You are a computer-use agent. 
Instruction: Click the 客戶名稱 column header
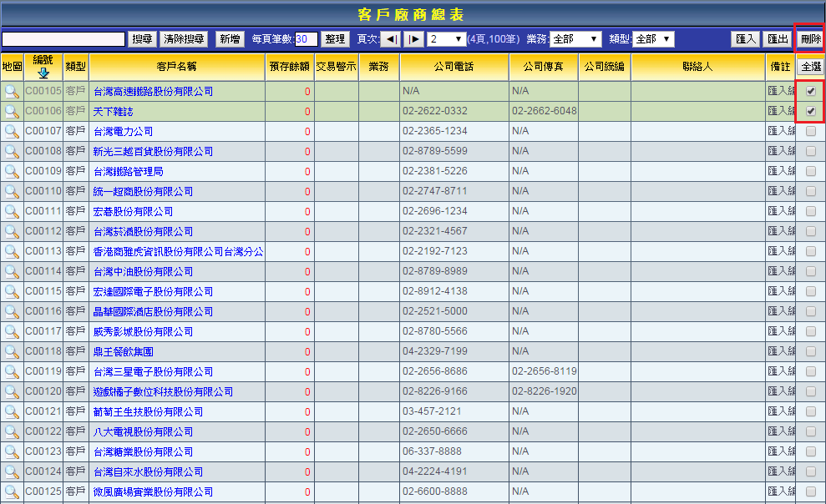[x=176, y=67]
